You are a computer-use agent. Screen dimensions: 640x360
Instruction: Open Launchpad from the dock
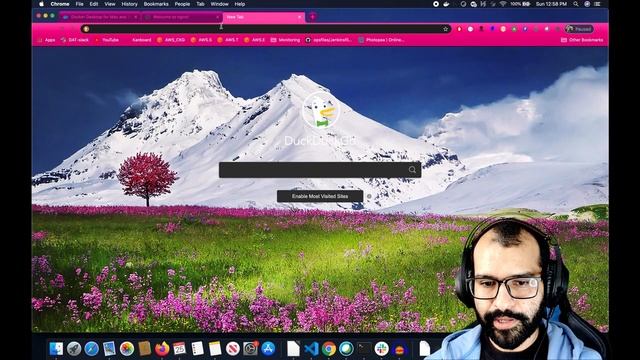74,349
